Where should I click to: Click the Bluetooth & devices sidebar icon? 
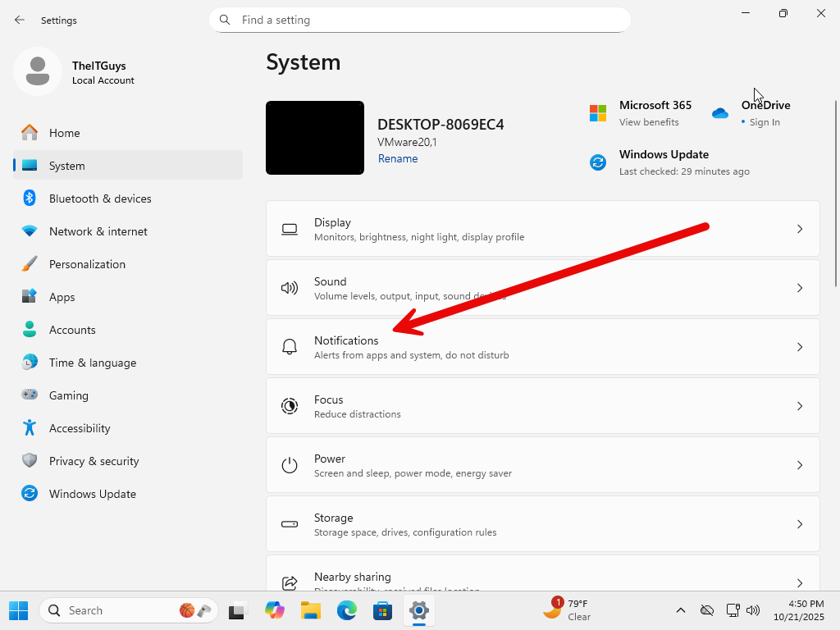pos(30,199)
